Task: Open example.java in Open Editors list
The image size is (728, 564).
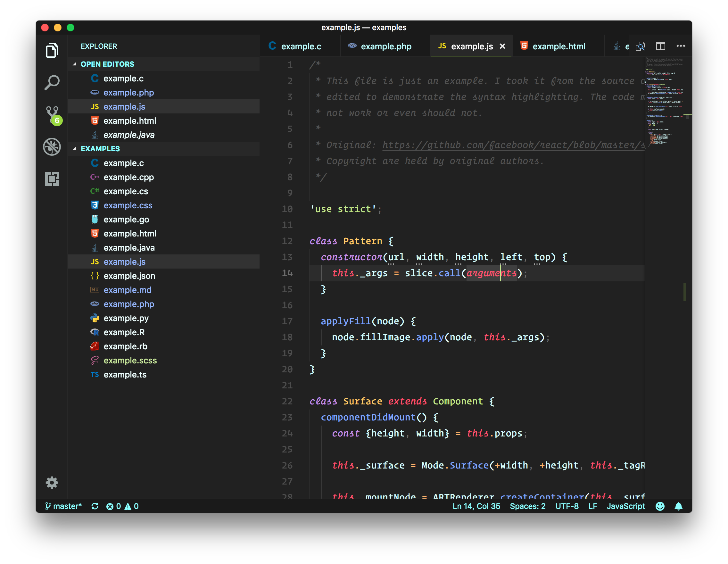Action: [163, 135]
